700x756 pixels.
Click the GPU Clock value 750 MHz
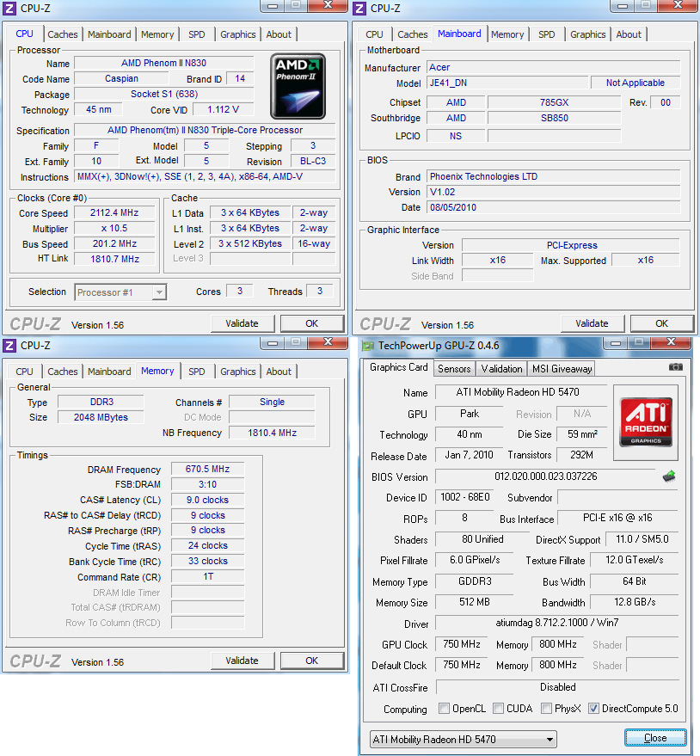click(461, 644)
